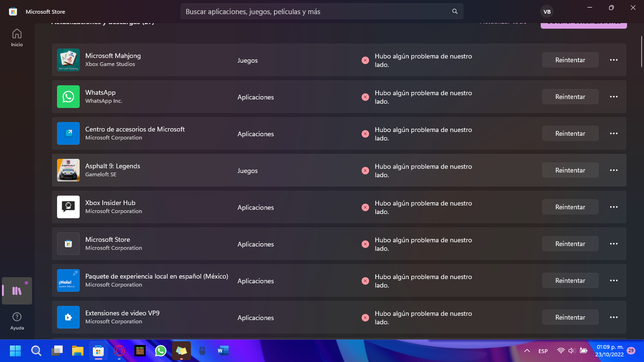Open more options for Paquete de experiencia local
Image resolution: width=644 pixels, height=362 pixels.
(614, 280)
